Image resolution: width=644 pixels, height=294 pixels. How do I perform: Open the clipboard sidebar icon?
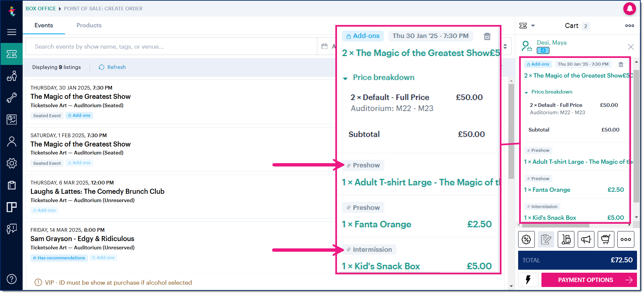click(12, 185)
